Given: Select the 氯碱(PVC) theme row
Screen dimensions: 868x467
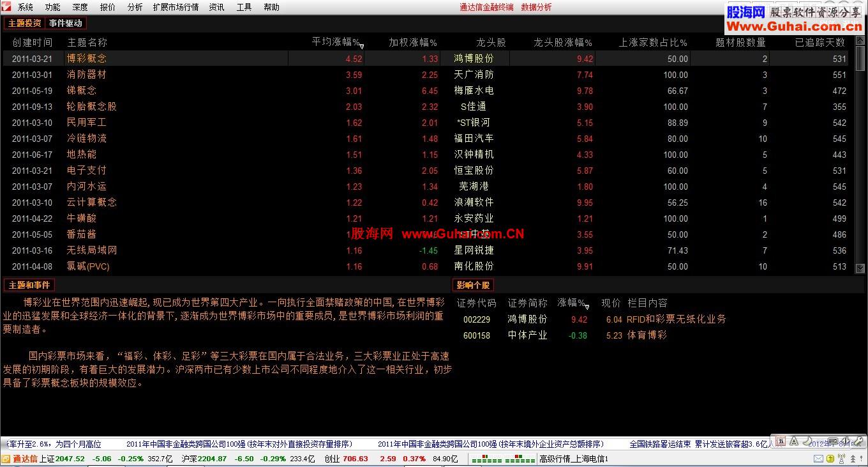Looking at the screenshot, I should coord(426,266).
